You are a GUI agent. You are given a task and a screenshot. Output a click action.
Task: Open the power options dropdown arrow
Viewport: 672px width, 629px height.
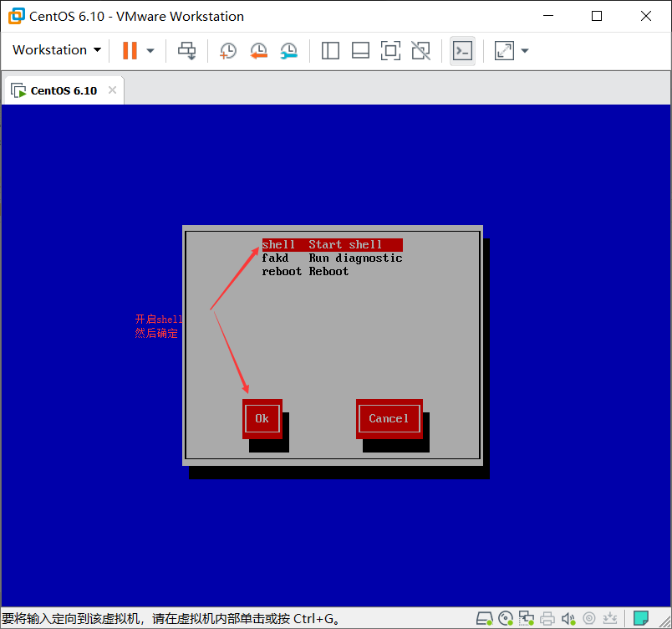pyautogui.click(x=150, y=50)
